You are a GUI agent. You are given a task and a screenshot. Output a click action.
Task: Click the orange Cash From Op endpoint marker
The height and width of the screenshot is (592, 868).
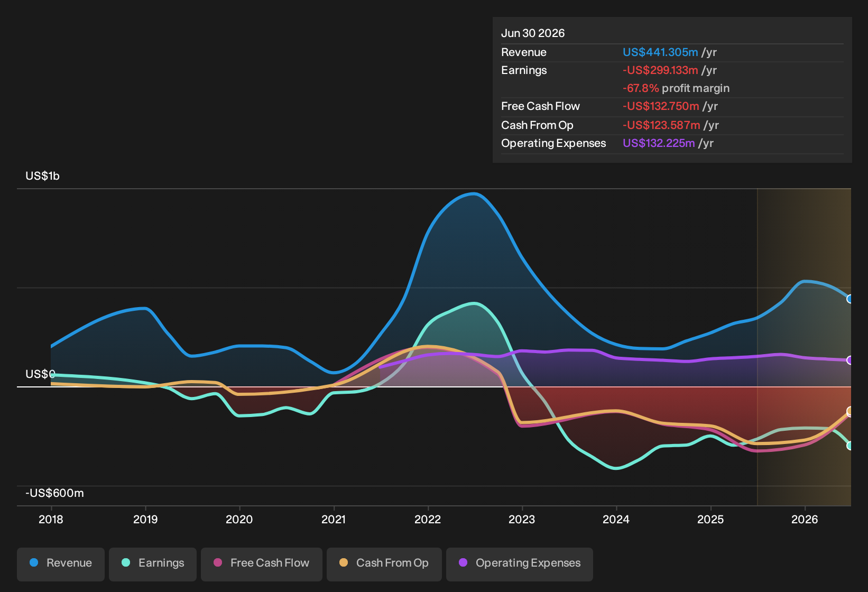pyautogui.click(x=850, y=411)
